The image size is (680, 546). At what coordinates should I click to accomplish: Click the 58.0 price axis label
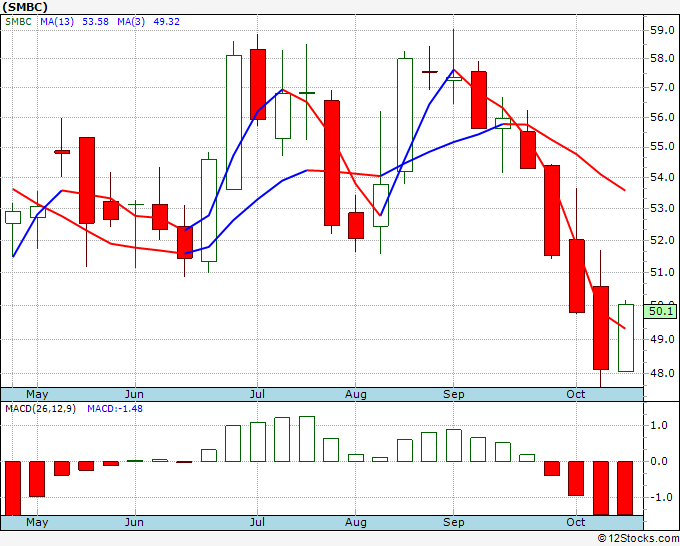(x=662, y=59)
